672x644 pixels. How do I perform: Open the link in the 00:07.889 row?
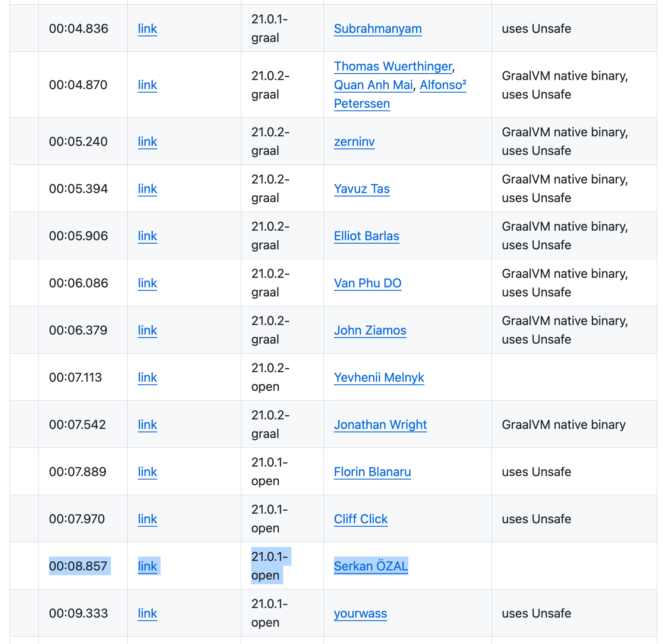point(147,472)
